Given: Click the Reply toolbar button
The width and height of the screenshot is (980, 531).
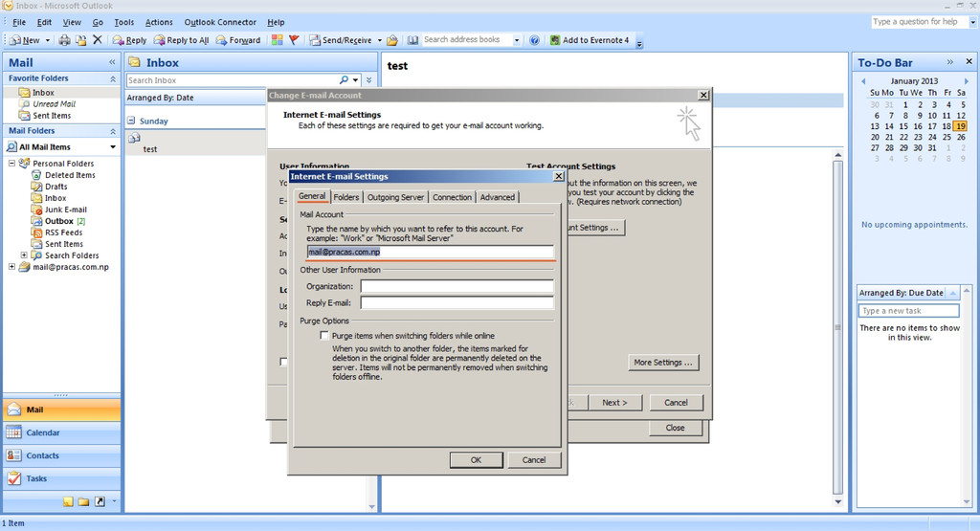Looking at the screenshot, I should point(129,40).
